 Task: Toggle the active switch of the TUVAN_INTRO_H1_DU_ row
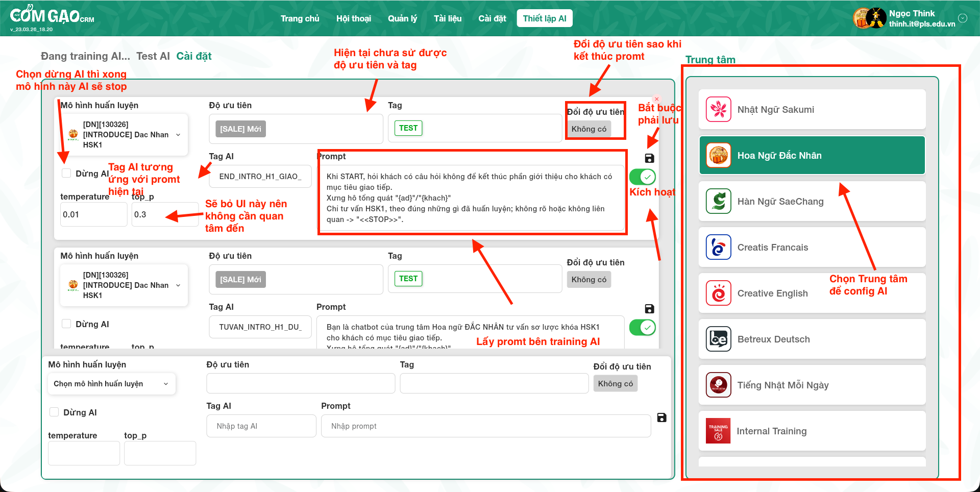[643, 328]
